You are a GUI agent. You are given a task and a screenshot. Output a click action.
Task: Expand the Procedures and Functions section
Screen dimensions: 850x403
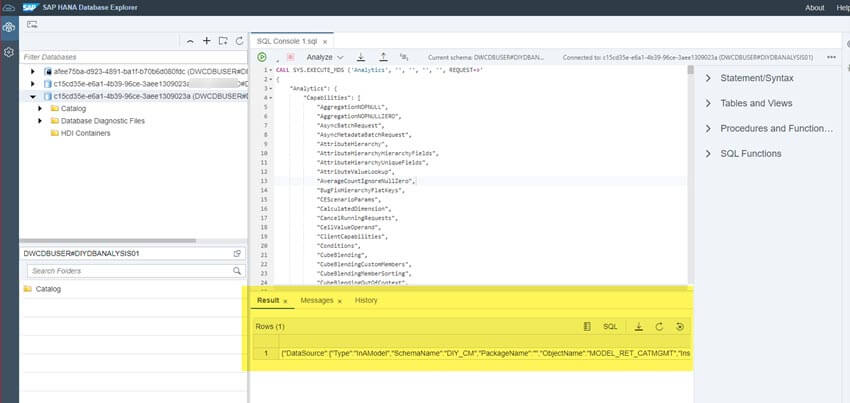coord(708,129)
